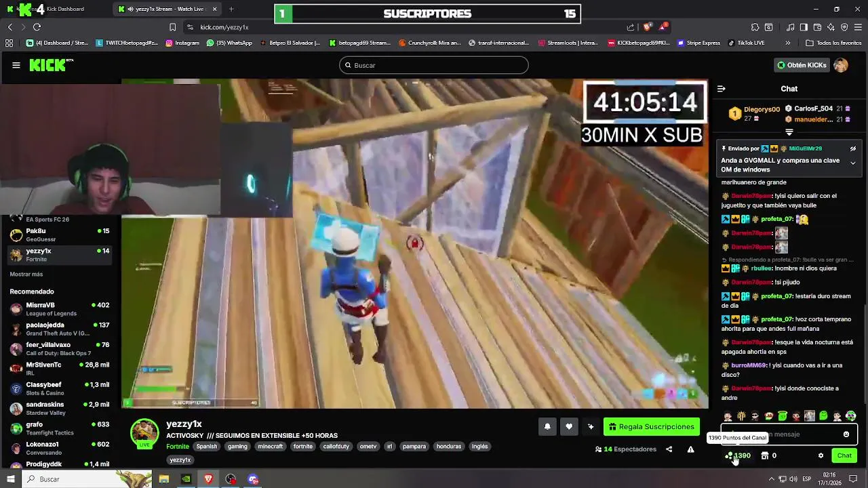Click the Fortnite category link
Viewport: 868px width, 488px height.
click(178, 447)
